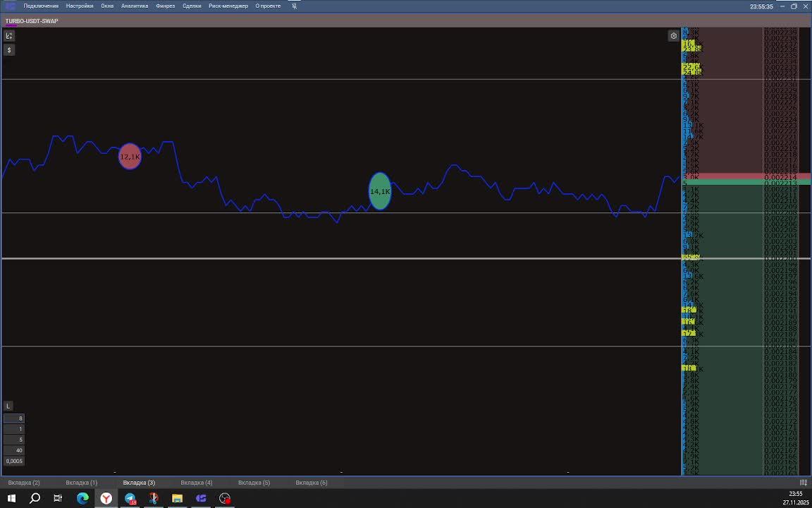812x508 pixels.
Task: Open the Настройки menu
Action: click(x=80, y=6)
